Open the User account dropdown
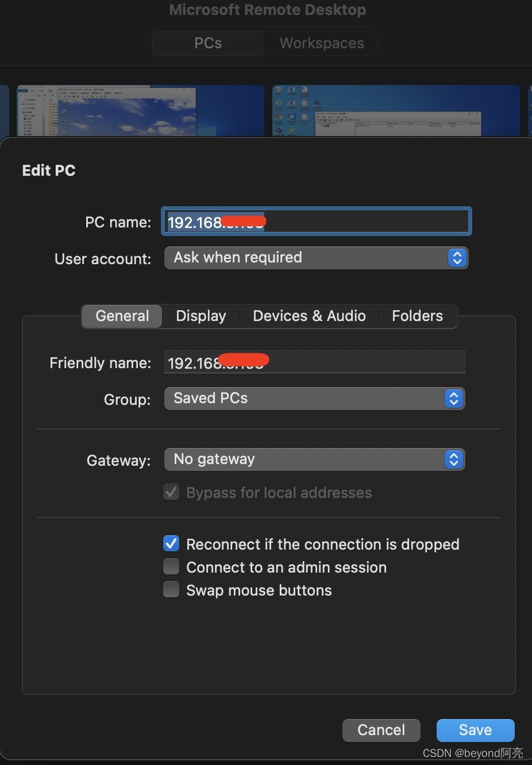532x765 pixels. [316, 258]
